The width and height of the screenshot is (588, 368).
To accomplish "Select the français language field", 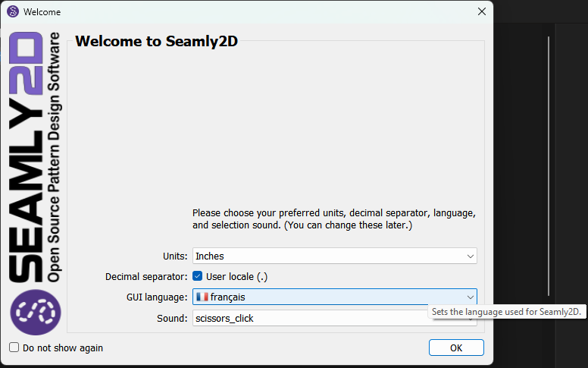I will click(334, 297).
